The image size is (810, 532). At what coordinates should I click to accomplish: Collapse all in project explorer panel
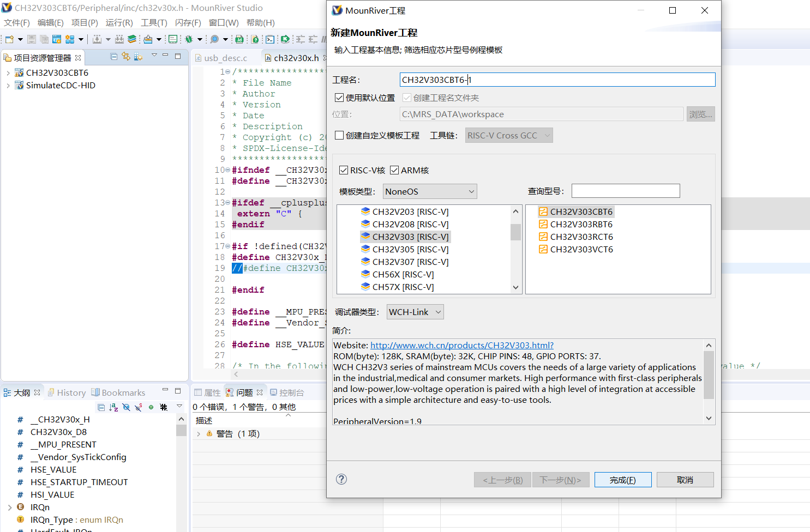pos(113,56)
